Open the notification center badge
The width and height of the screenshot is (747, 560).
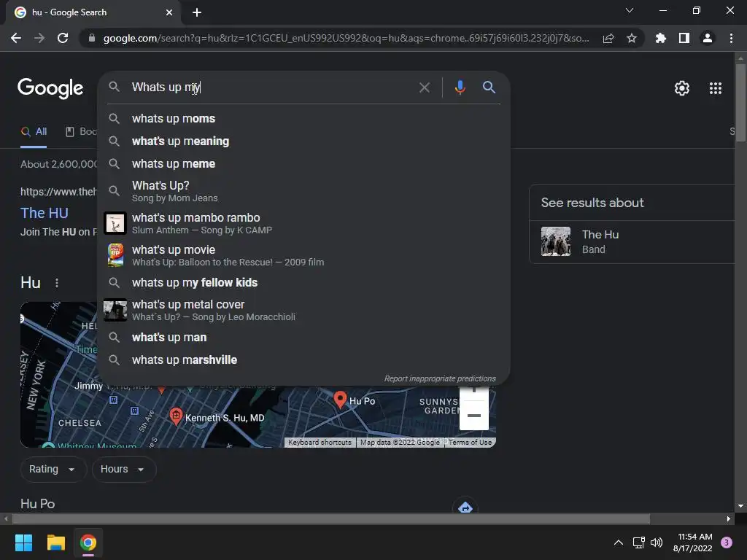coord(727,542)
